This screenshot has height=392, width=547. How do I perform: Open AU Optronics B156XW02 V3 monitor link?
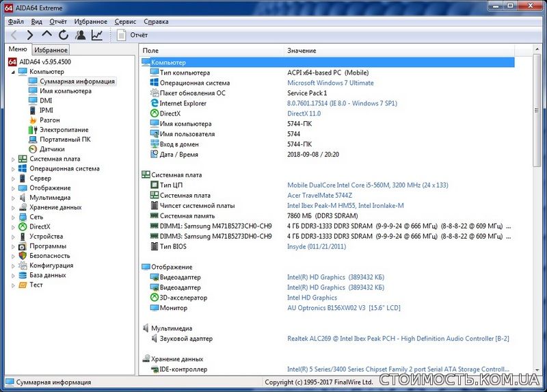(x=344, y=308)
